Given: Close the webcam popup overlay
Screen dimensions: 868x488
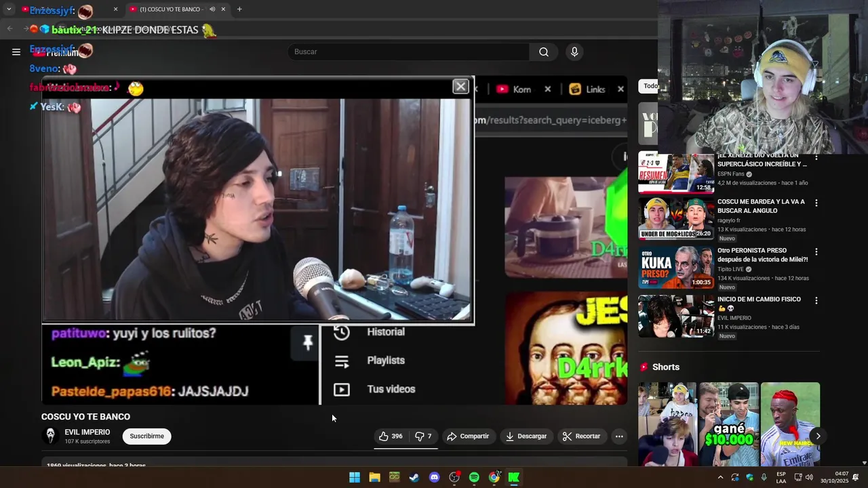Looking at the screenshot, I should 460,86.
